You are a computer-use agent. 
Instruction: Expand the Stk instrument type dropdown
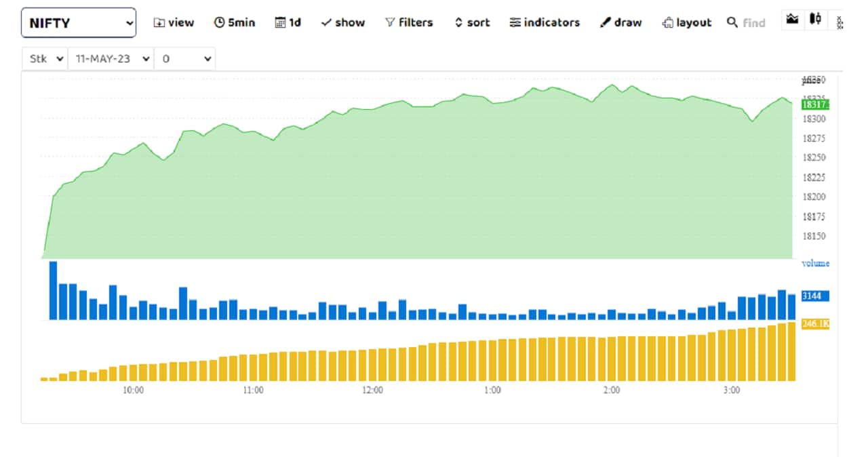coord(45,59)
